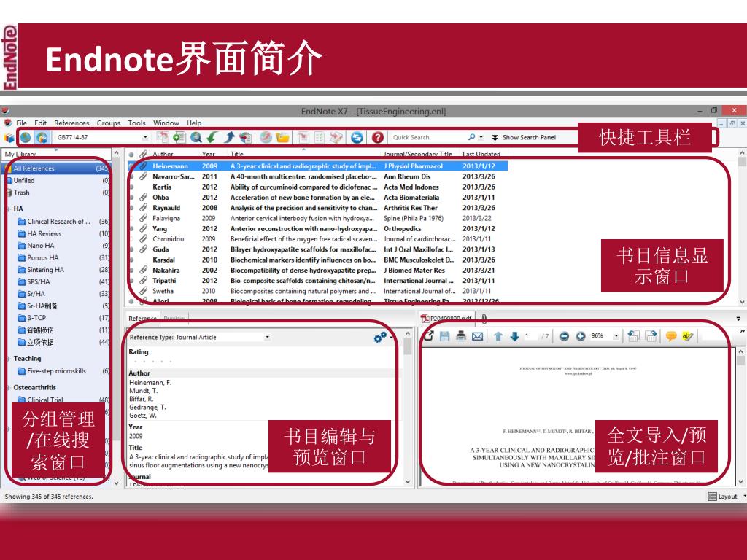Open the Tools menu
This screenshot has width=747, height=560.
[x=136, y=122]
